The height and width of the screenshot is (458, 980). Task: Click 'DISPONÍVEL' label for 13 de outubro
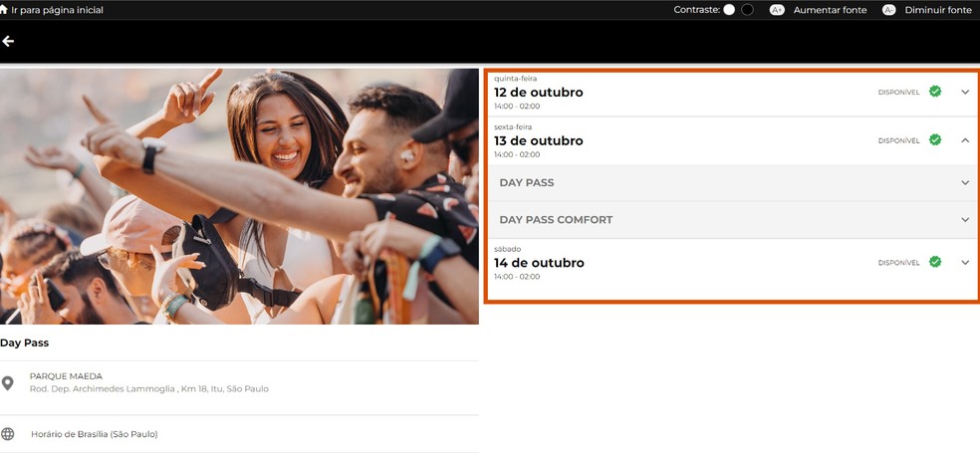tap(898, 141)
